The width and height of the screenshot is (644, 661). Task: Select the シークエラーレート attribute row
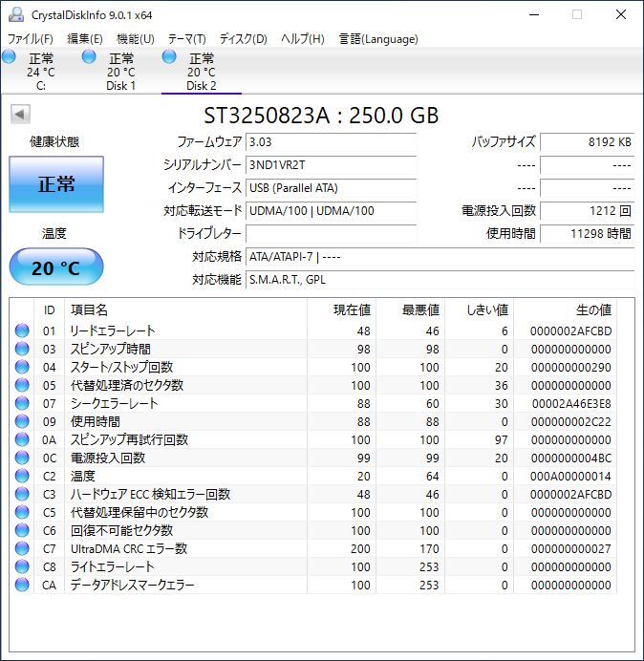click(314, 403)
